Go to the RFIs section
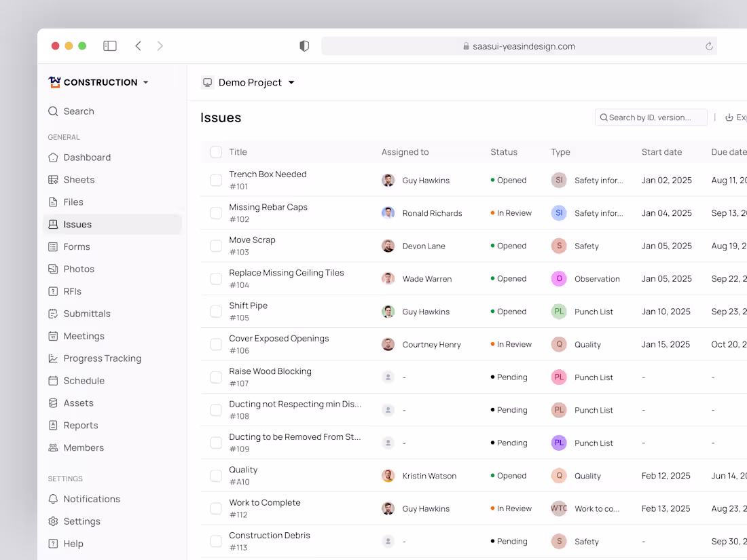This screenshot has width=747, height=560. (72, 291)
